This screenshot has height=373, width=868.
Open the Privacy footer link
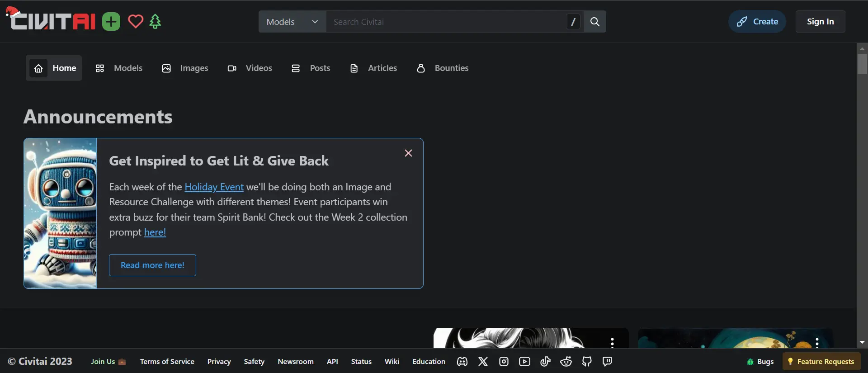click(219, 361)
